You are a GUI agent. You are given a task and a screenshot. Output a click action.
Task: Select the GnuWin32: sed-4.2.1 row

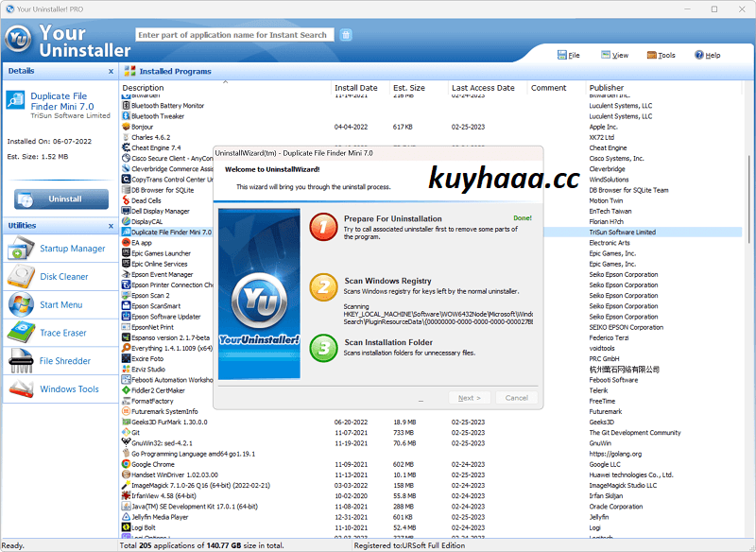click(430, 443)
